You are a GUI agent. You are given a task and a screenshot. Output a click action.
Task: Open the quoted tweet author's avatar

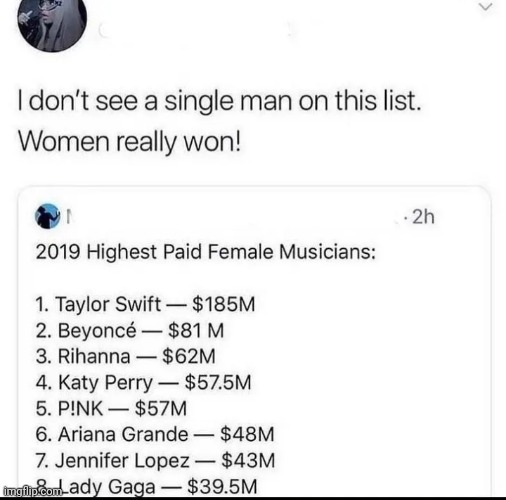point(47,216)
